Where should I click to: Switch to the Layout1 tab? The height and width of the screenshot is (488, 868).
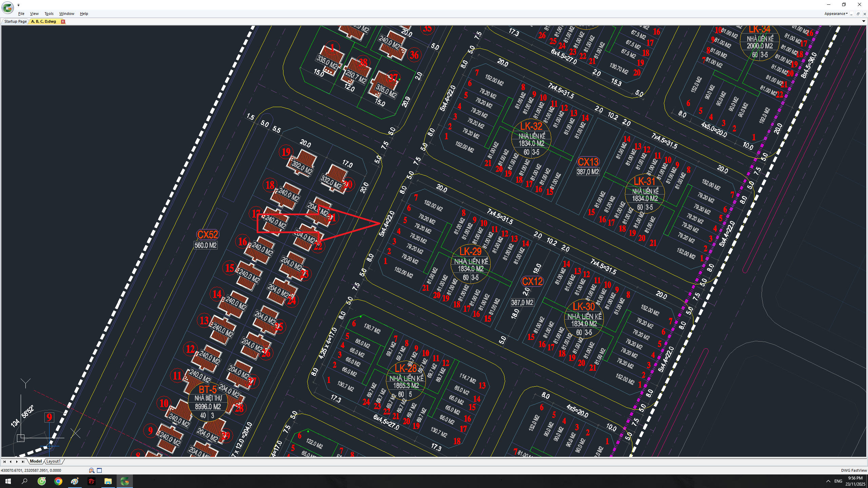click(x=53, y=461)
